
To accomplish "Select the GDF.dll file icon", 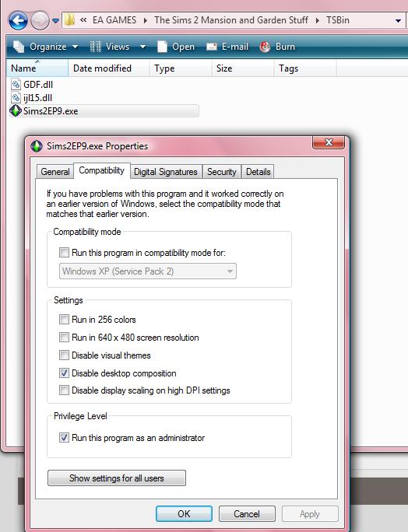I will (x=16, y=85).
